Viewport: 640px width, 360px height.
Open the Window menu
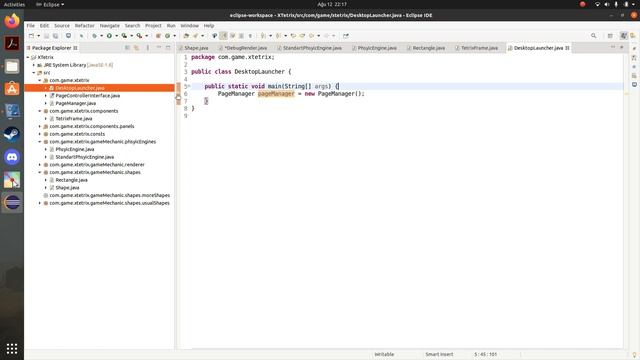pyautogui.click(x=189, y=25)
